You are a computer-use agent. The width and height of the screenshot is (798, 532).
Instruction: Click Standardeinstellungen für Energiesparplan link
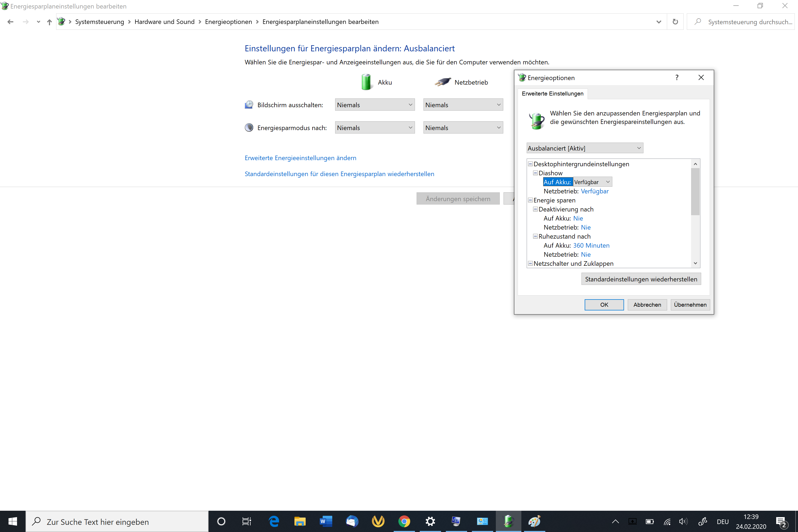coord(340,173)
